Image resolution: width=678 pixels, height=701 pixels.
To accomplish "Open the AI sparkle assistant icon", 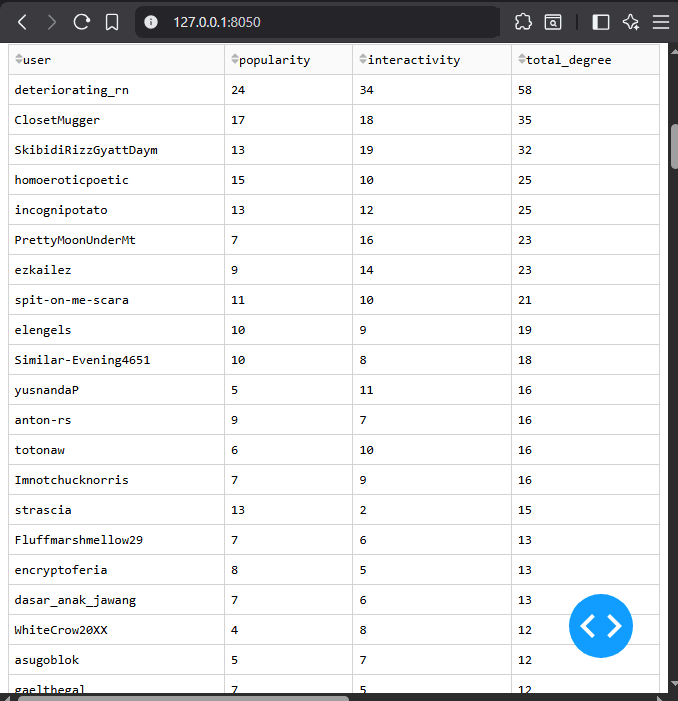I will 631,22.
